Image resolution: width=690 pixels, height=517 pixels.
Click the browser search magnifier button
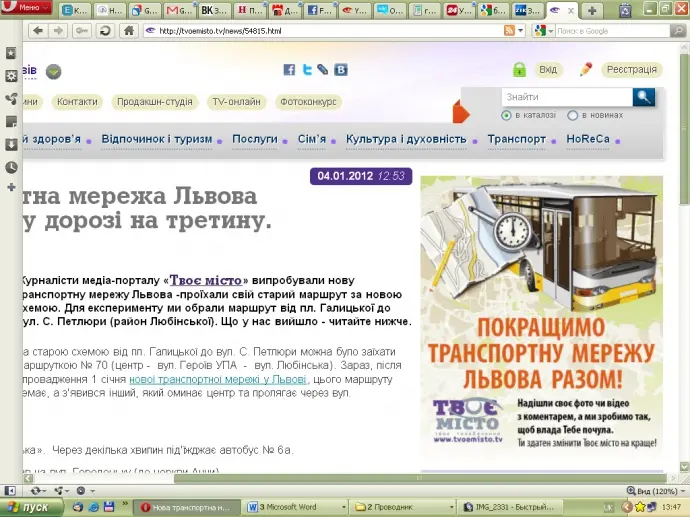tap(677, 31)
